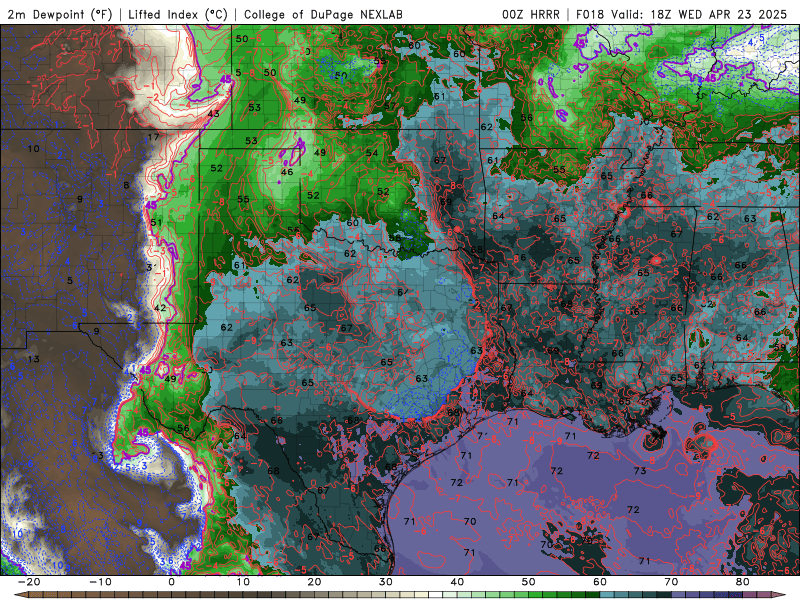Click the "-10" label on the color scale
Image resolution: width=800 pixels, height=600 pixels.
click(99, 582)
